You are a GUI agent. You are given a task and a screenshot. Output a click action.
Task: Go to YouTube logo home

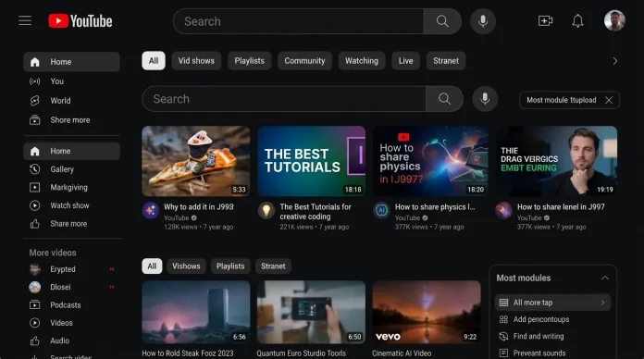(80, 21)
